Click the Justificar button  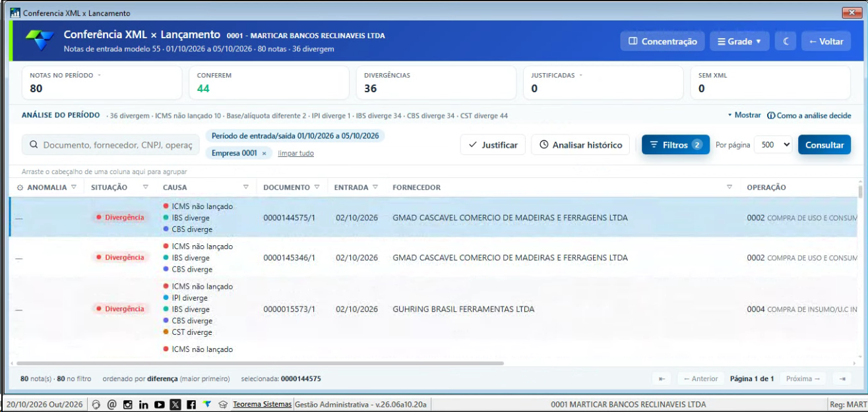[493, 145]
